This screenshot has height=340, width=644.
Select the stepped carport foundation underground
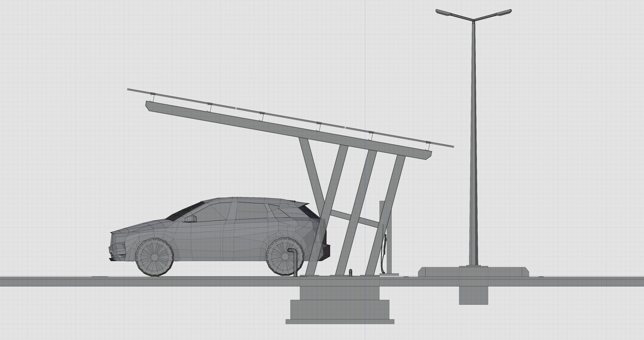point(340,305)
